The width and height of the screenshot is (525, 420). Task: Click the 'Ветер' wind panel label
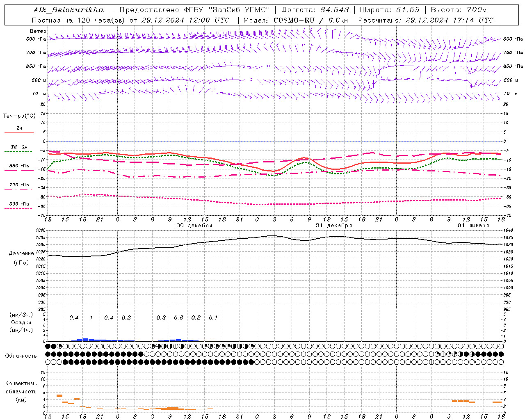(38, 31)
